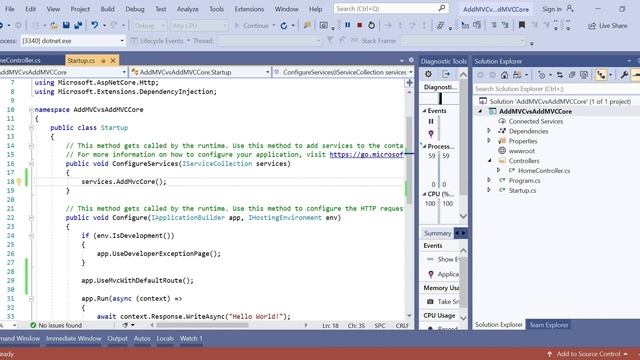Open Live Share session
Image resolution: width=640 pixels, height=360 pixels.
point(608,26)
